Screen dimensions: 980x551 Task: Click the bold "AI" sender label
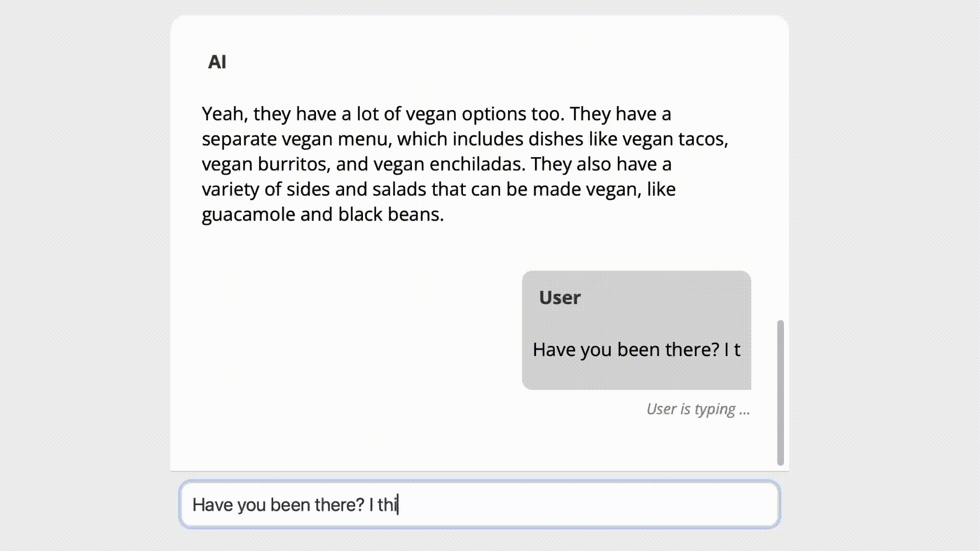(217, 62)
